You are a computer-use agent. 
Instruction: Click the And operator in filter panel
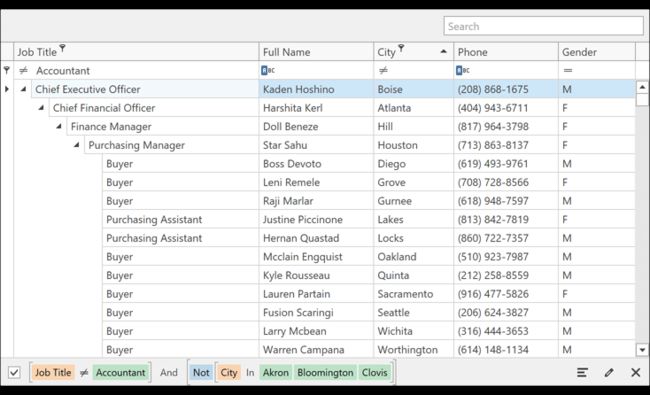pyautogui.click(x=169, y=372)
